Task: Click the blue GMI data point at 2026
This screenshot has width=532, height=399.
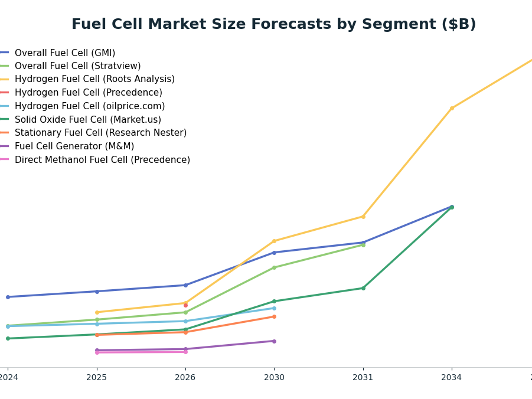Action: (x=185, y=285)
